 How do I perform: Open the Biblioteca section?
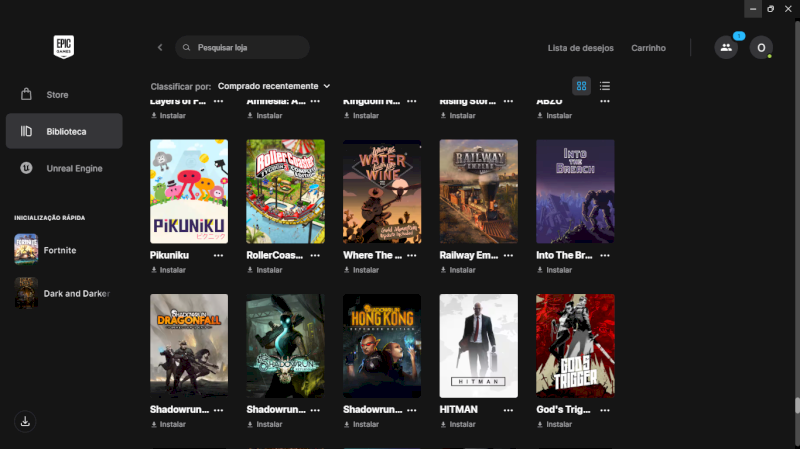(64, 131)
